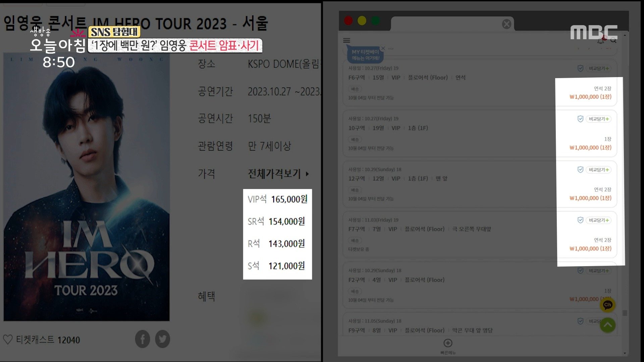
Task: Close the MY 티켓베이 tooltip
Action: click(x=383, y=48)
